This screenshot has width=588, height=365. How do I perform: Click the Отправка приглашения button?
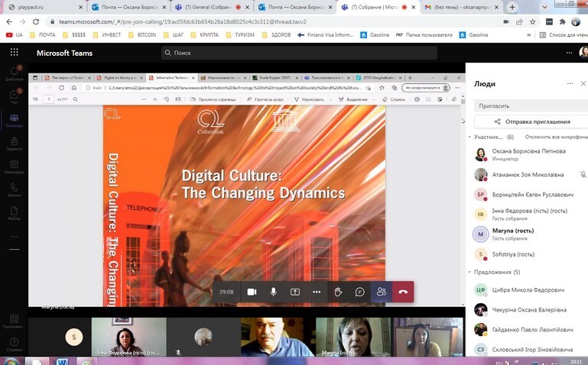click(531, 121)
